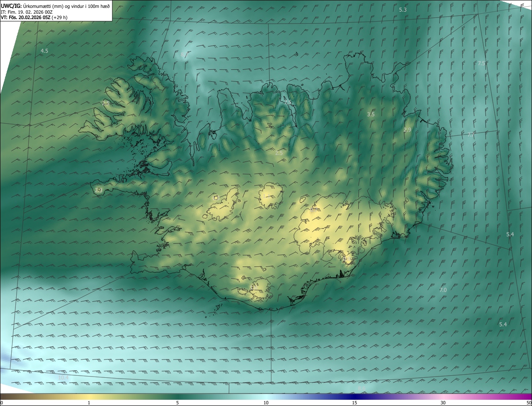Click tick label 50 on the color scale
The image size is (532, 406).
tap(529, 403)
